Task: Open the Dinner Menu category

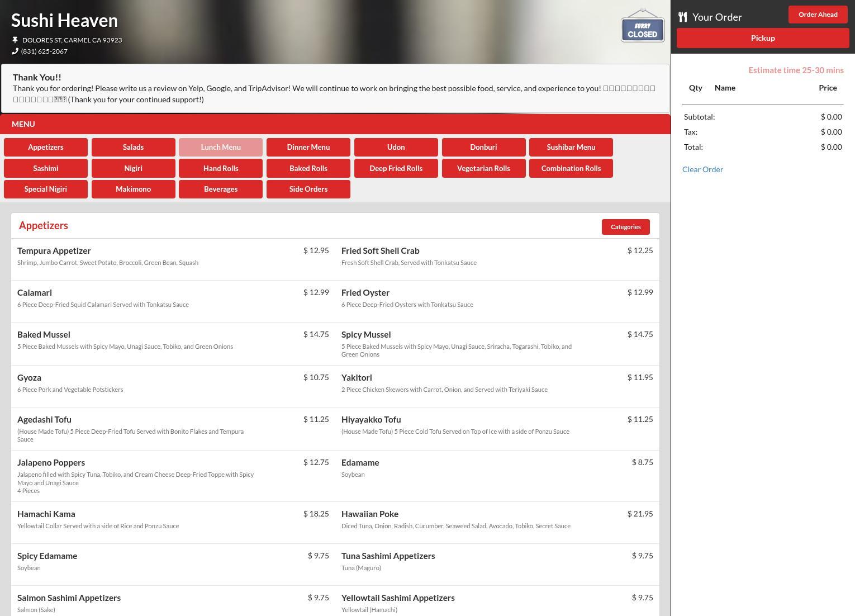Action: 308,148
